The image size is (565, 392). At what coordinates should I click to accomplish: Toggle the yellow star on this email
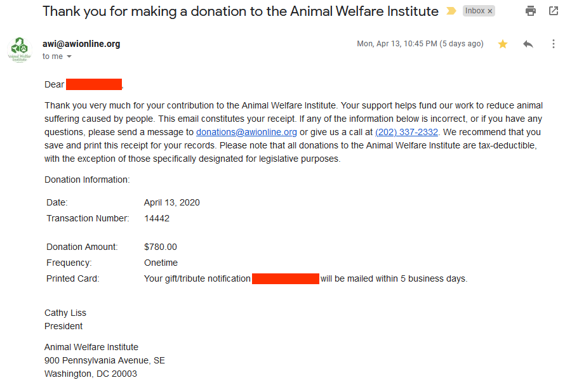coord(503,44)
